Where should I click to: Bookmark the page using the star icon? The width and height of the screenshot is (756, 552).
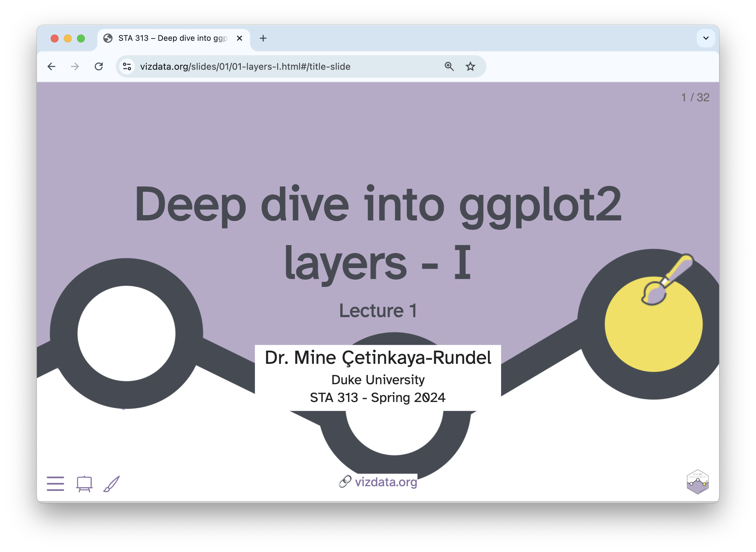click(x=470, y=66)
